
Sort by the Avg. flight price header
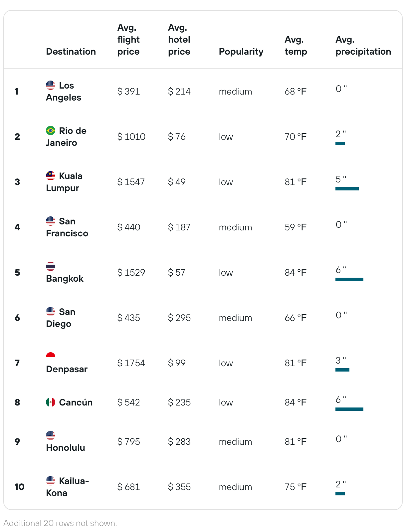click(128, 40)
